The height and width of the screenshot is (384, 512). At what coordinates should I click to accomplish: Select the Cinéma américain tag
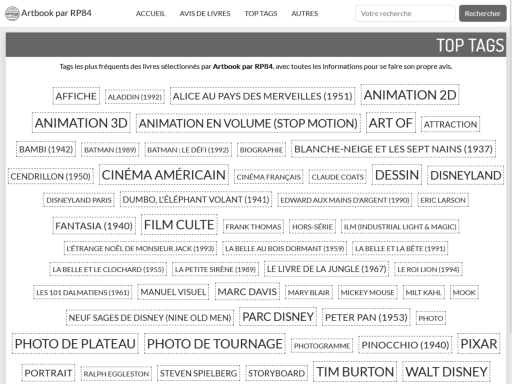click(164, 175)
